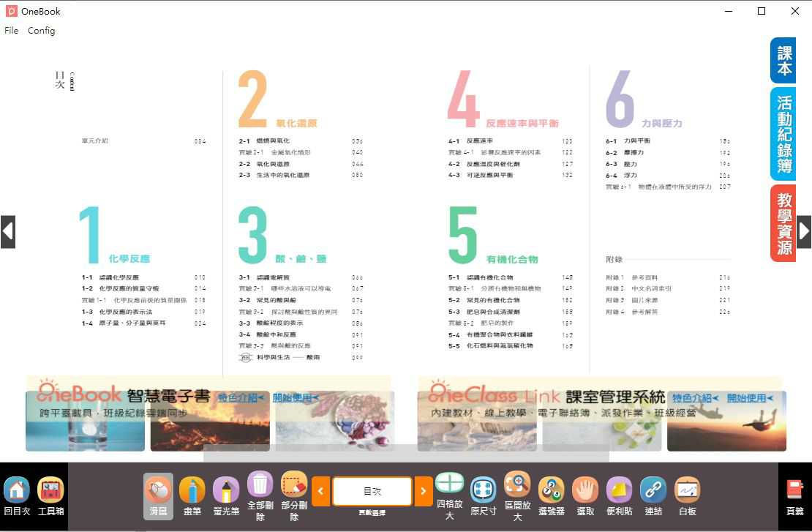The height and width of the screenshot is (532, 812).
Task: Open chapter 1 化學反應 heading
Action: coord(129,258)
